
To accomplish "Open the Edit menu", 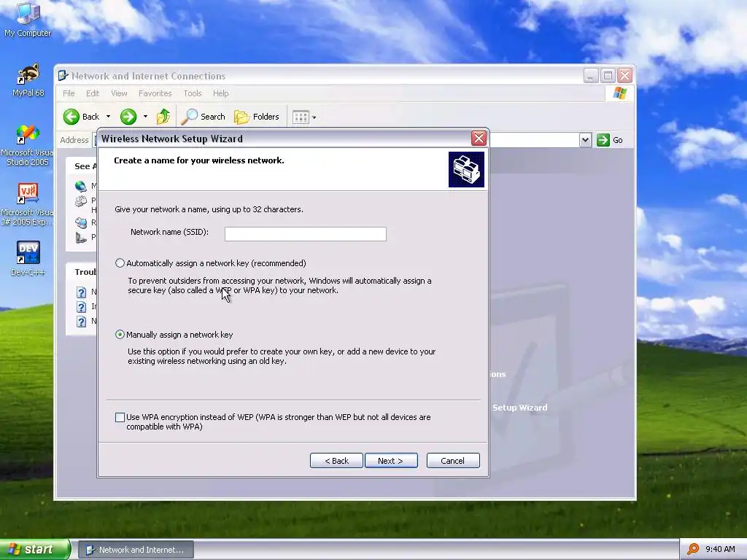I will (x=93, y=93).
